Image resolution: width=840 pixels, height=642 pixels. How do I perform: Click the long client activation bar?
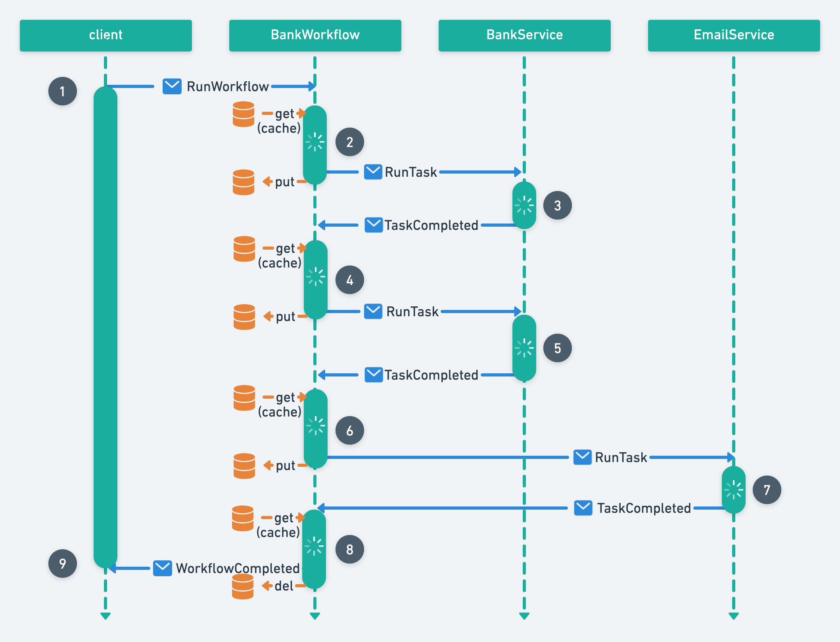coord(105,327)
